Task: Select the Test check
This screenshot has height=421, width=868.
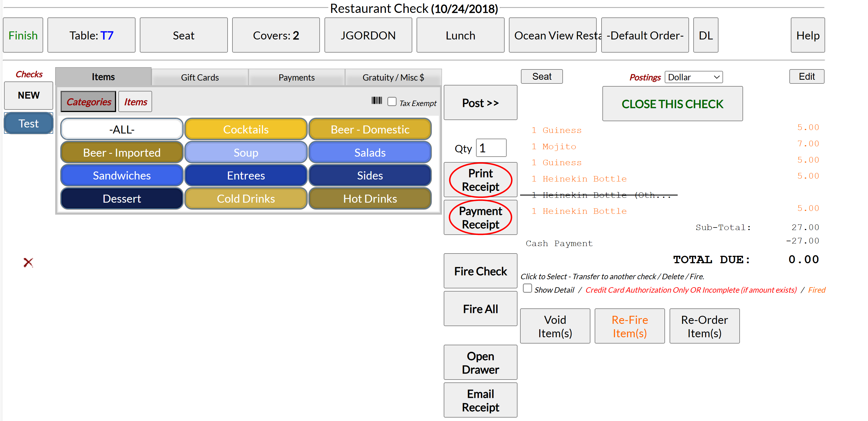Action: pyautogui.click(x=29, y=123)
